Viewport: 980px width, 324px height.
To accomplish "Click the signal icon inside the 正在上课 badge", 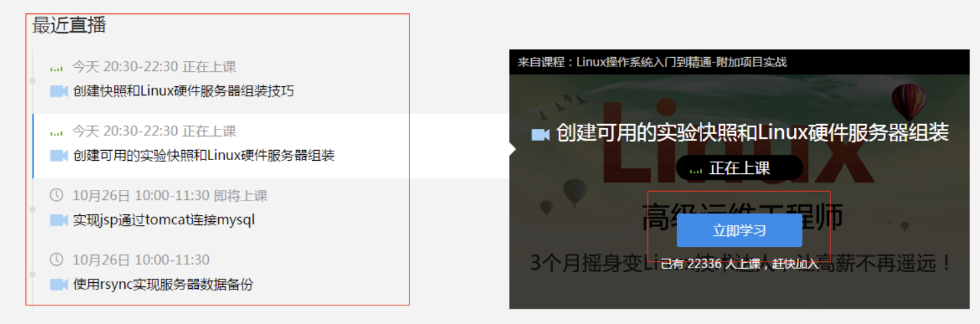I will [x=696, y=170].
